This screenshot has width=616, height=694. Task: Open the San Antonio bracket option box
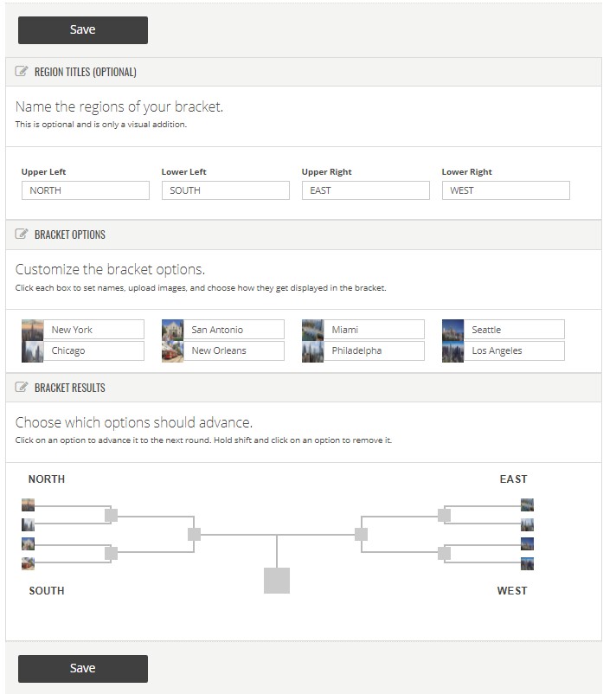234,330
